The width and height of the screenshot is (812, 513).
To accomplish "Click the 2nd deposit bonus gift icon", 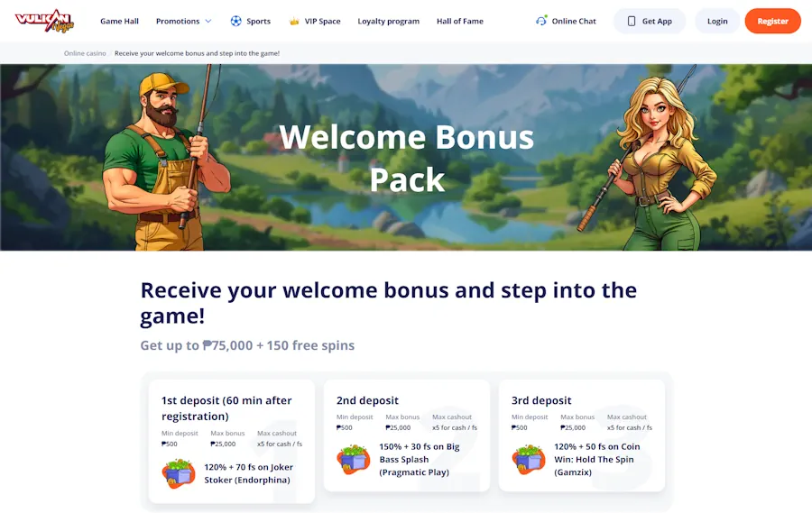I will [354, 459].
